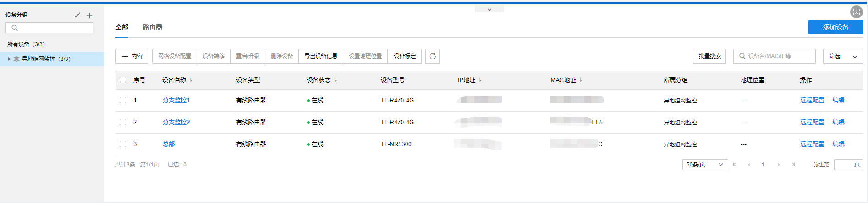Viewport: 868px width, 203px height.
Task: Click the fullscreen icon at top right
Action: coord(856,12)
